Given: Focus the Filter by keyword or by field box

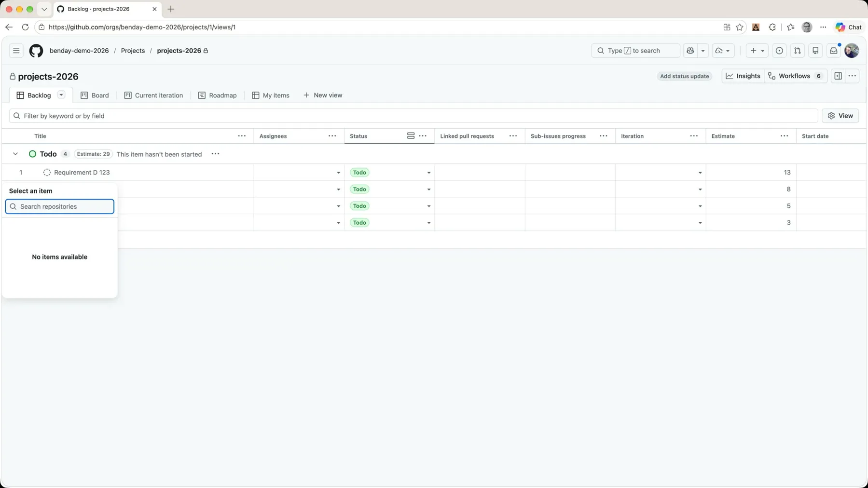Looking at the screenshot, I should coord(413,116).
